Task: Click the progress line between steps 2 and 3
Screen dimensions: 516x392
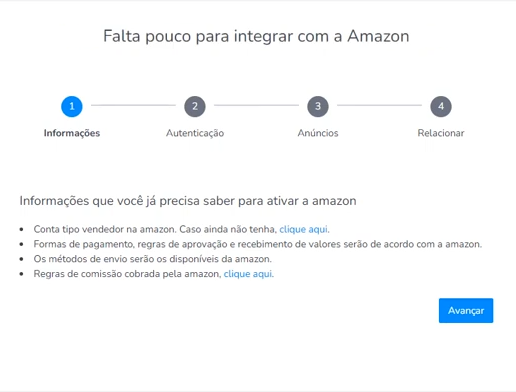Action: [256, 105]
